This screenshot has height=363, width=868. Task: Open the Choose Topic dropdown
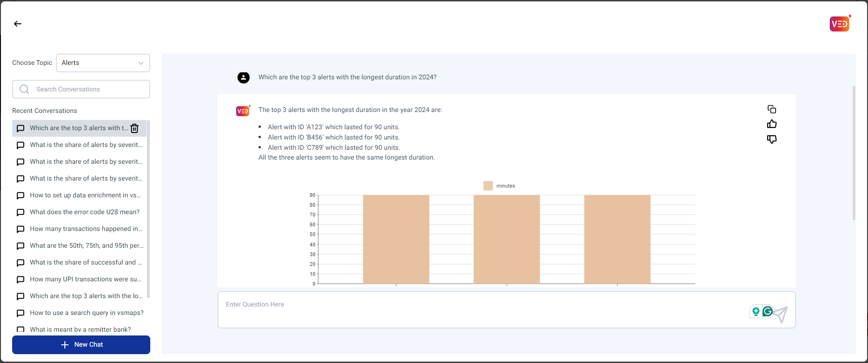point(103,63)
